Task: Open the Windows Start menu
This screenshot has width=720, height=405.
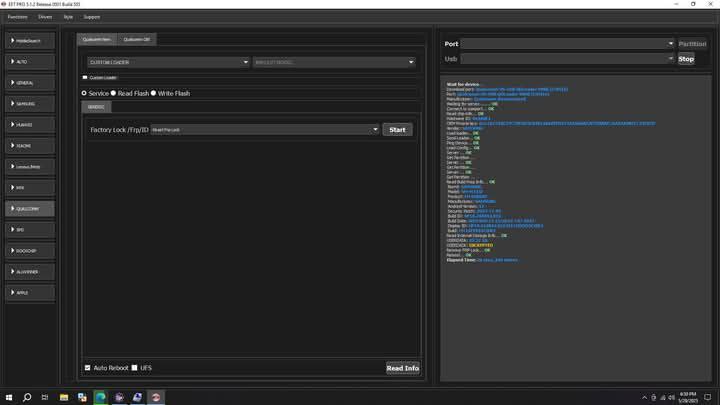Action: tap(9, 397)
